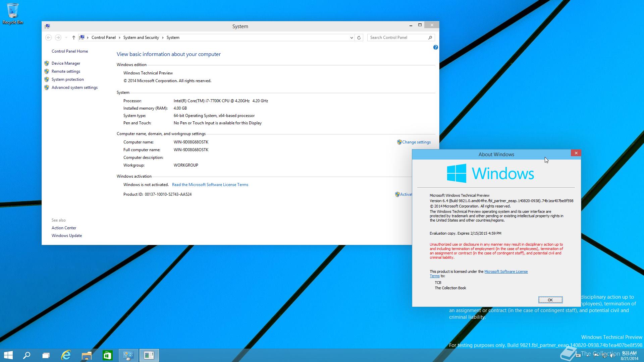The image size is (644, 362).
Task: Open Windows Update under See also
Action: [67, 236]
